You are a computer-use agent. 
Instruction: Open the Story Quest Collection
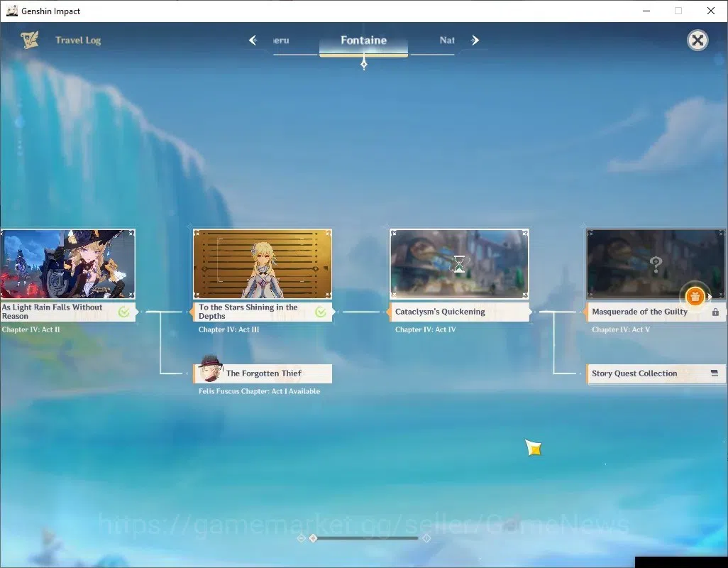[656, 373]
